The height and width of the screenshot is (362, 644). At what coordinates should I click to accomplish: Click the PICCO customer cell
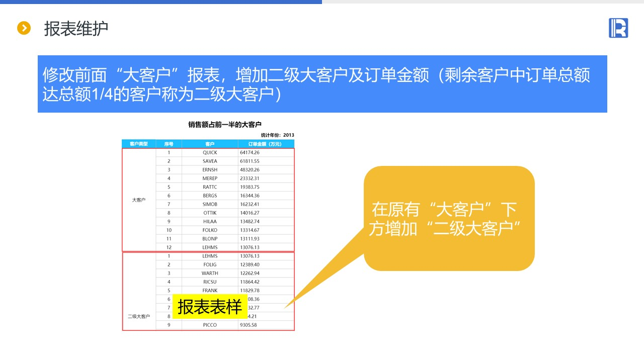[x=210, y=325]
